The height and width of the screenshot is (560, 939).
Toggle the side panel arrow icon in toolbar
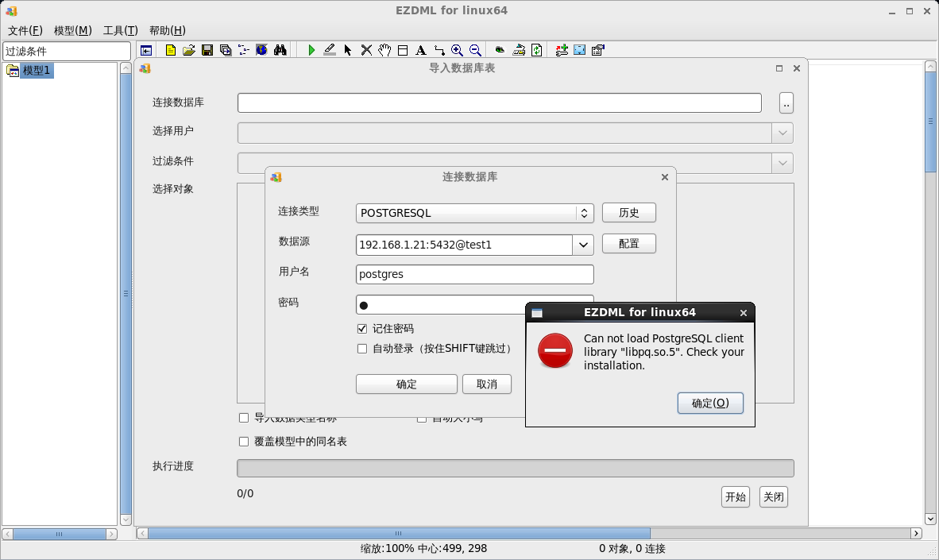145,50
